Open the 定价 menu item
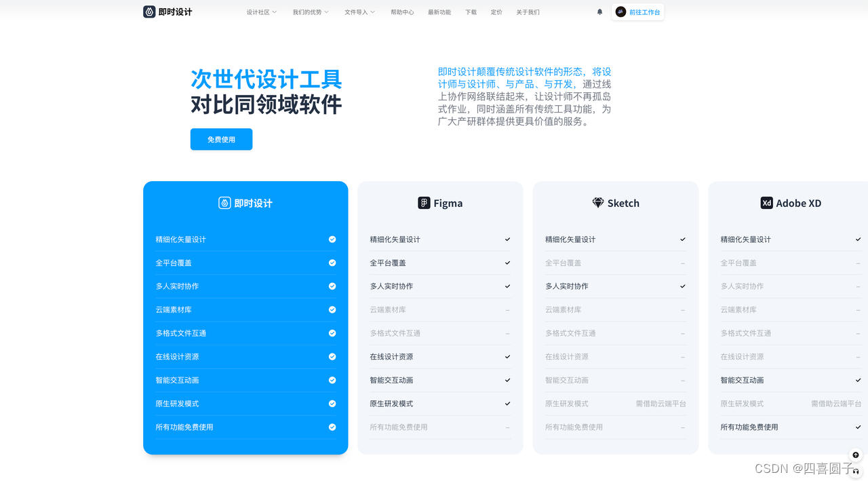 tap(496, 12)
